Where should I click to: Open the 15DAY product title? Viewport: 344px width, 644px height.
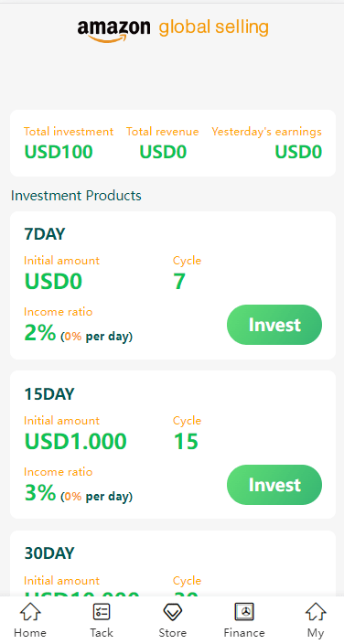(x=49, y=394)
